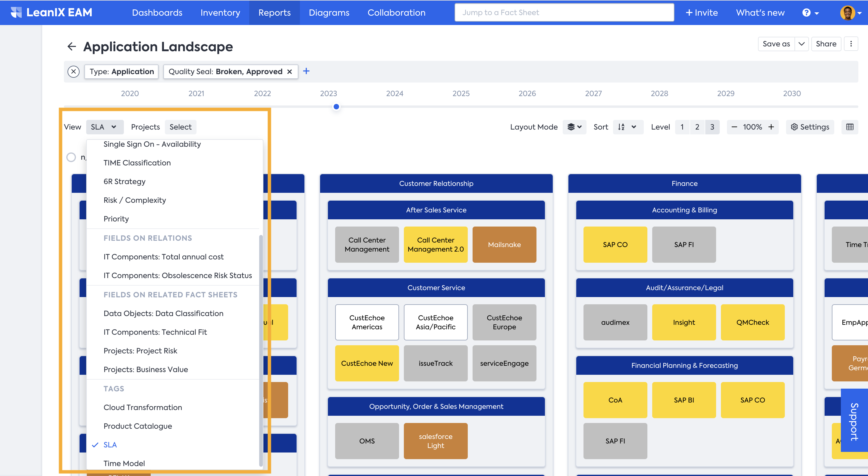This screenshot has width=868, height=476.
Task: Remove the Quality Seal filter chip
Action: tap(289, 71)
